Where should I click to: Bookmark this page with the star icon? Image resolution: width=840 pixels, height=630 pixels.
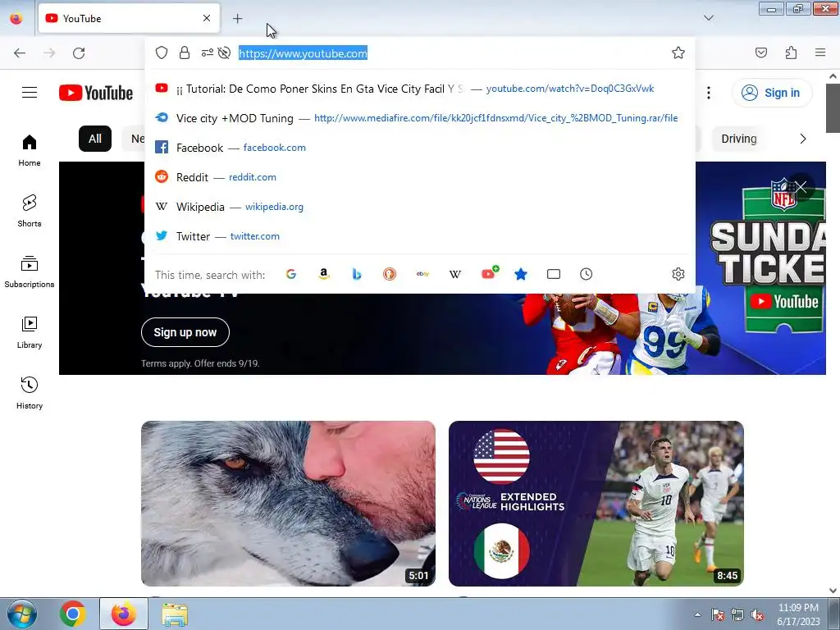(x=678, y=52)
